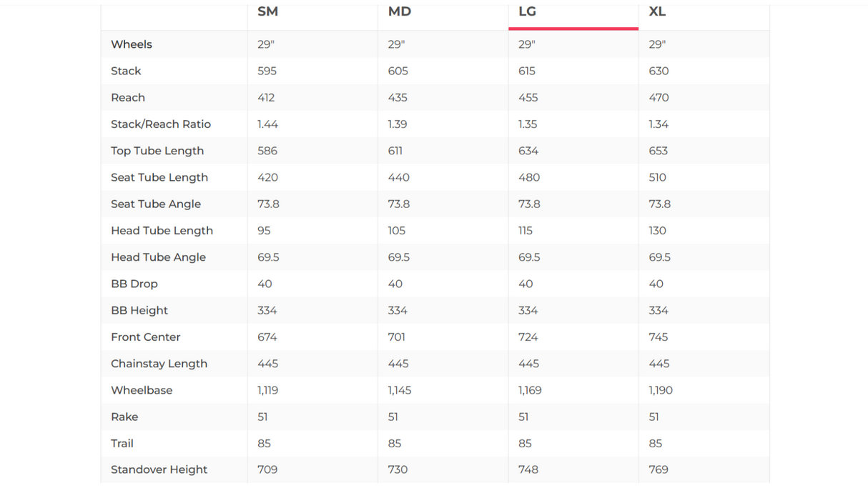Viewport: 868px width, 488px height.
Task: Click the Wheels row label
Action: pyautogui.click(x=132, y=44)
